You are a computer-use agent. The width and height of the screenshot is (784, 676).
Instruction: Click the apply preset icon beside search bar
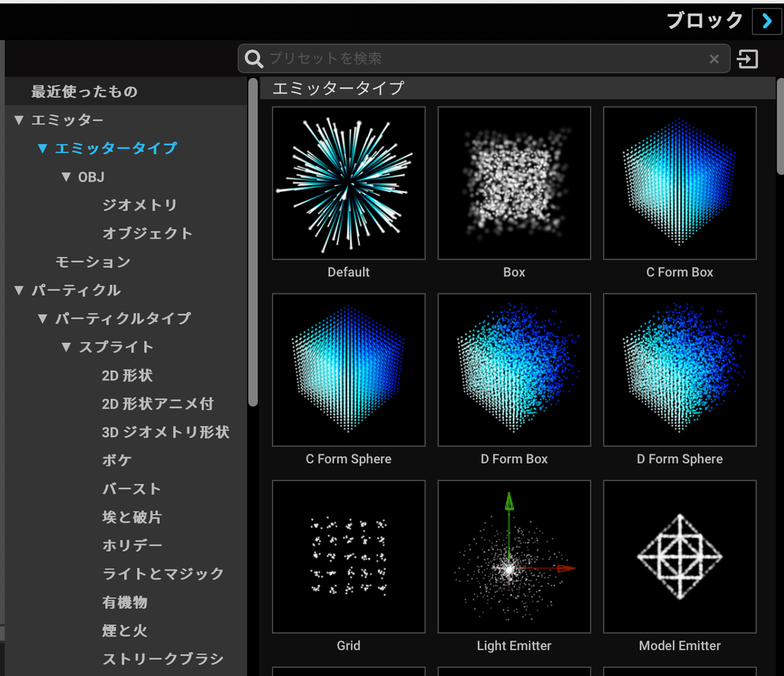[747, 59]
